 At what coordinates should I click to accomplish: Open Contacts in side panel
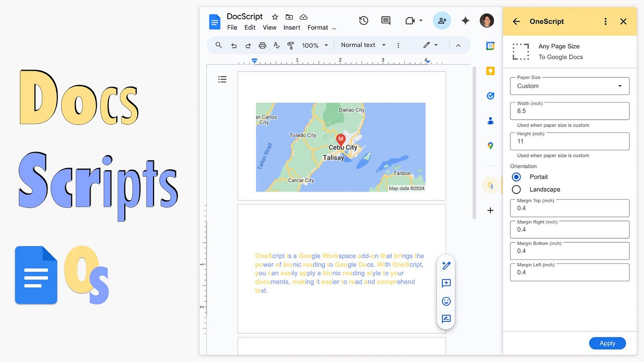coord(490,121)
